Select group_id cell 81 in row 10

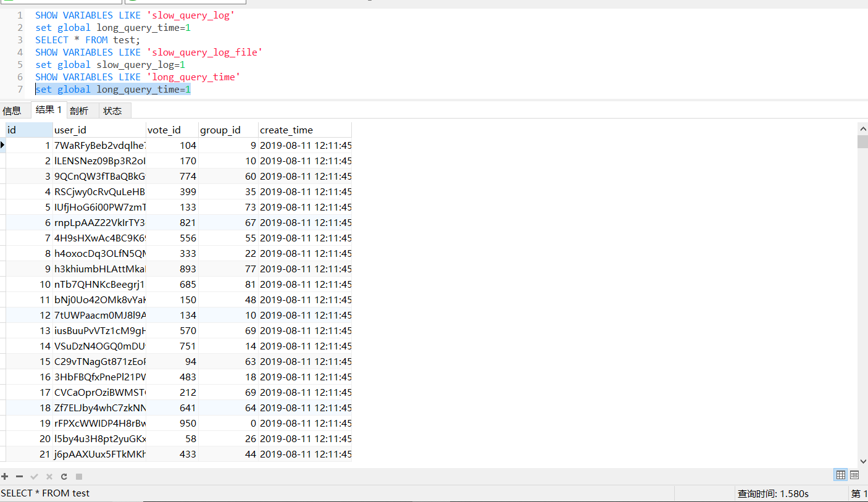(228, 285)
